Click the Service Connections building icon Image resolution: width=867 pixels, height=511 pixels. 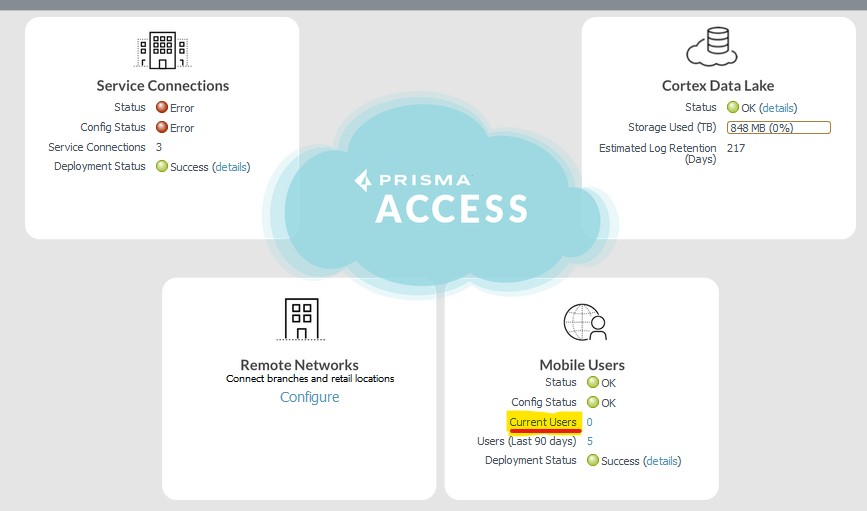162,49
